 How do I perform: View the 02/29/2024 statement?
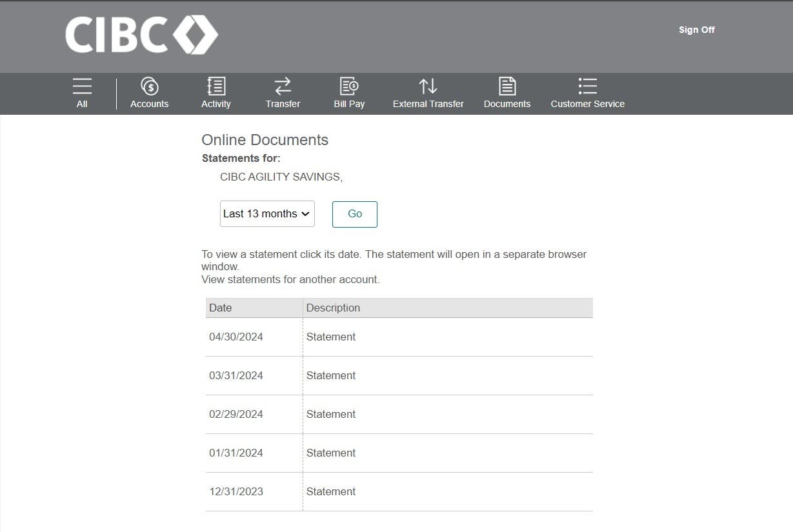(236, 415)
